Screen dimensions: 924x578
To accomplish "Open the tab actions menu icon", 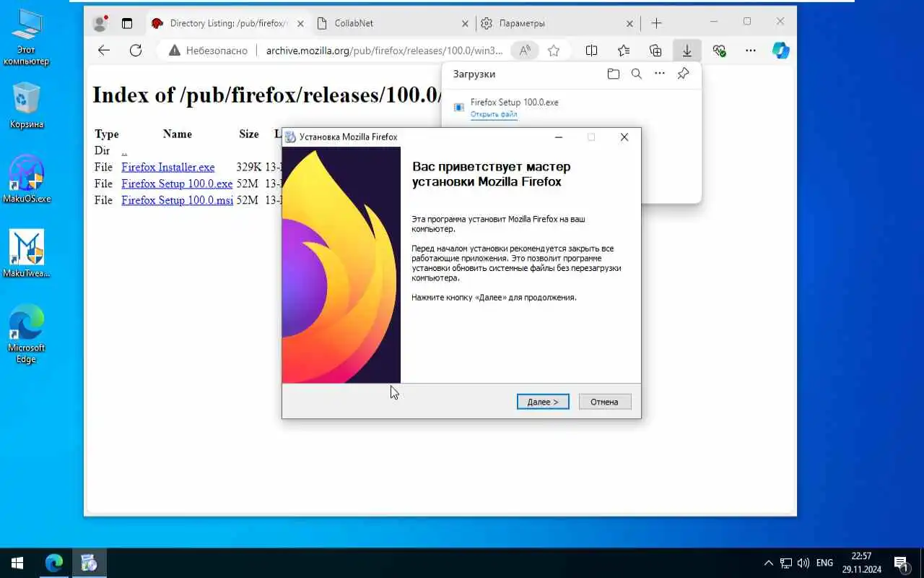I will point(127,23).
